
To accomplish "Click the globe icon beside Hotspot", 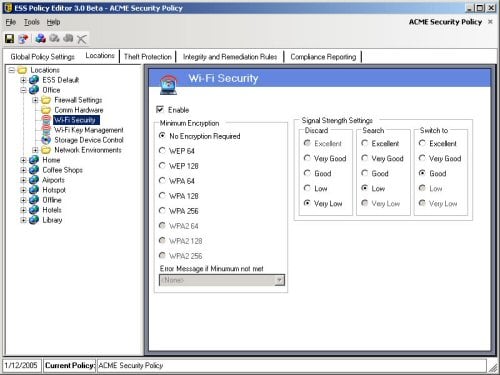I will (x=34, y=190).
